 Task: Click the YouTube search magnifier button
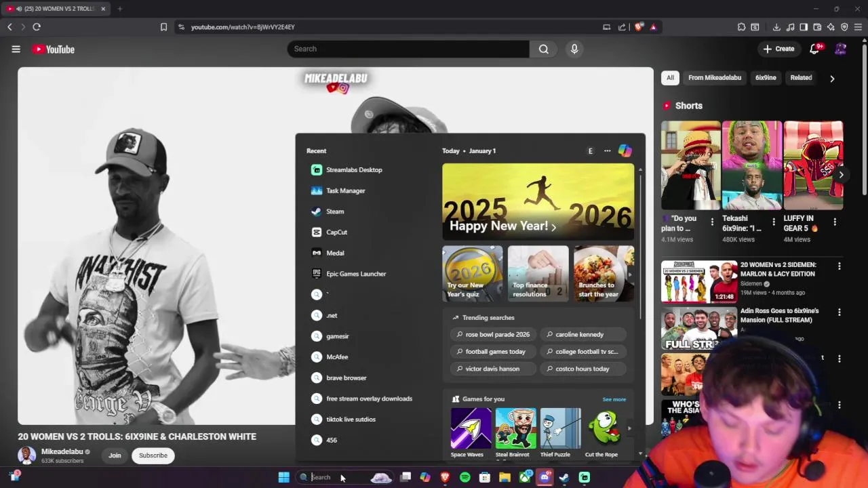pyautogui.click(x=544, y=49)
